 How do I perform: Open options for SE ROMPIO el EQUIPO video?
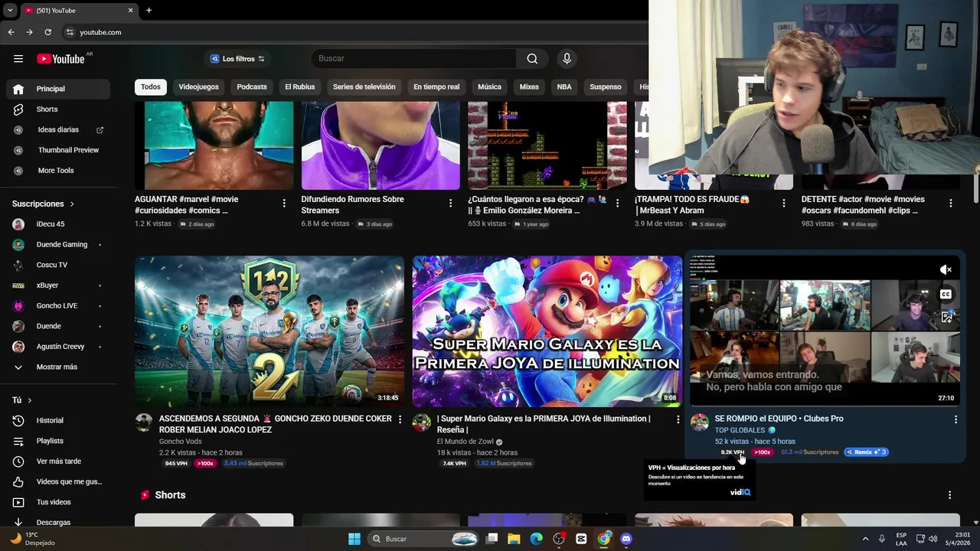pos(955,419)
